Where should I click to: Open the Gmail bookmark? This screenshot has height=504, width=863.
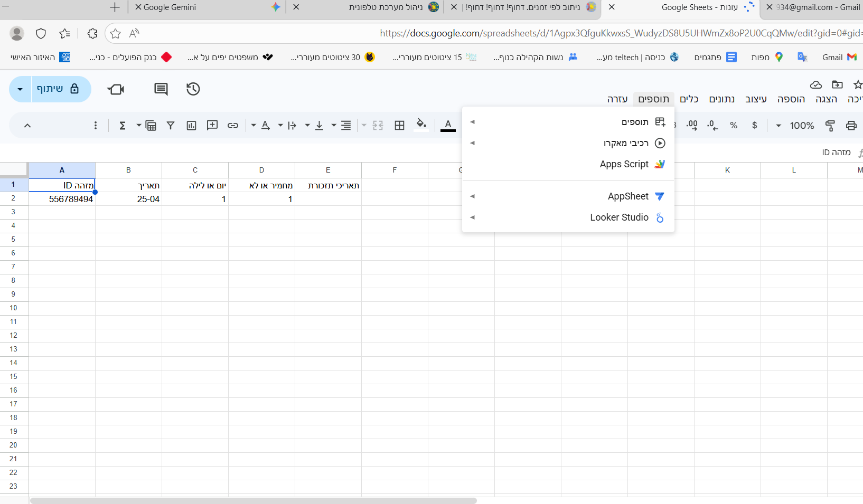839,57
